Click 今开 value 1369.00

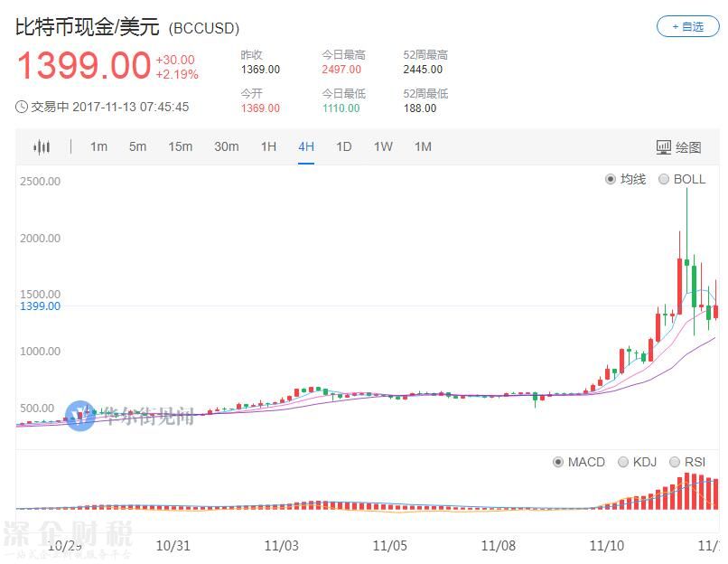click(x=260, y=108)
